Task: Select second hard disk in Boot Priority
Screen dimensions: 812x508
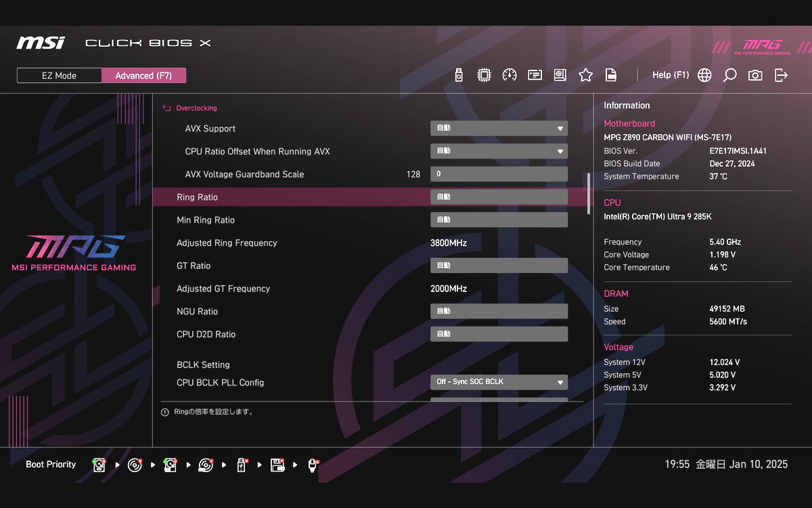Action: pyautogui.click(x=171, y=465)
